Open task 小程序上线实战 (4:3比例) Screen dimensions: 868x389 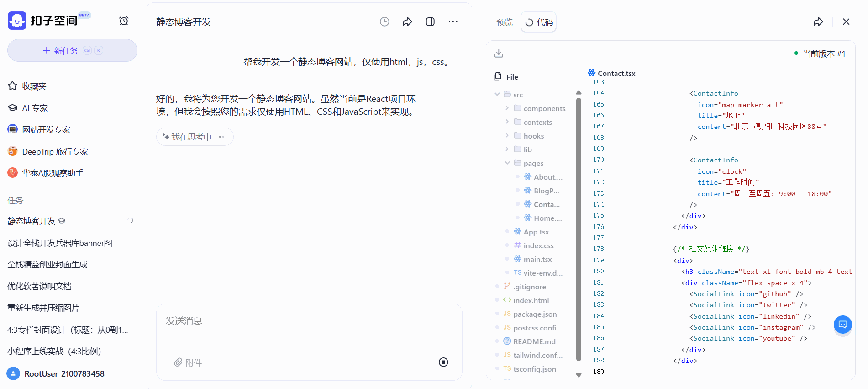pos(54,351)
